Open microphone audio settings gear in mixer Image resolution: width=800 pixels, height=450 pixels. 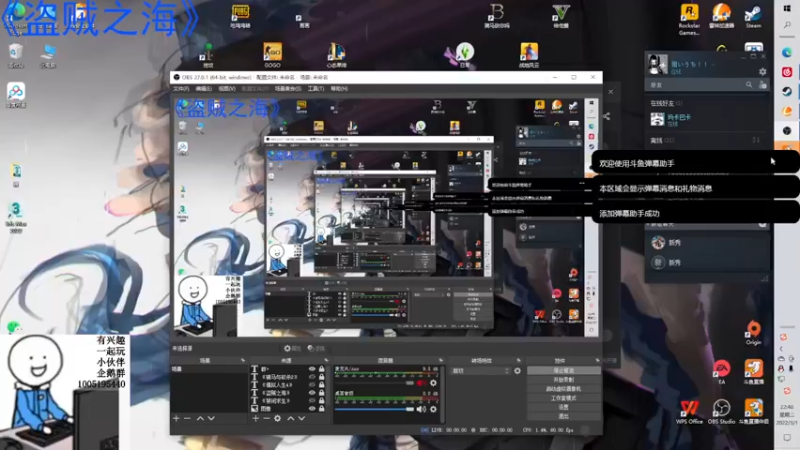tap(433, 383)
